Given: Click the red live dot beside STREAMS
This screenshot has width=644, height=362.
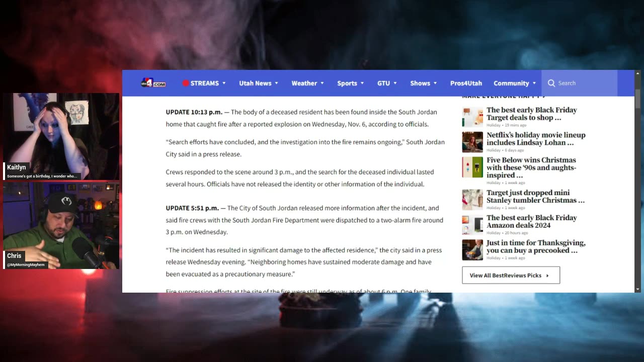Looking at the screenshot, I should click(x=185, y=83).
